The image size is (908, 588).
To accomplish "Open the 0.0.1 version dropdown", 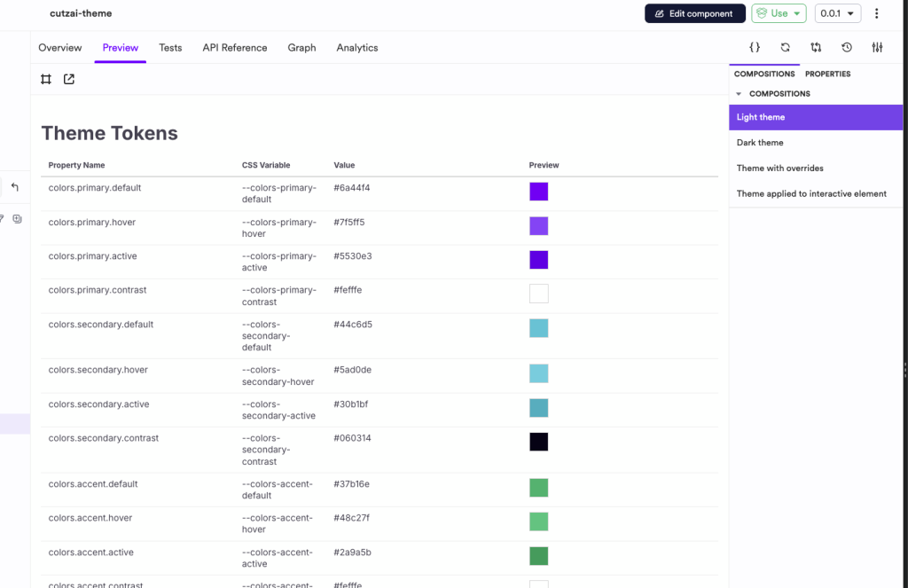I will click(x=837, y=13).
